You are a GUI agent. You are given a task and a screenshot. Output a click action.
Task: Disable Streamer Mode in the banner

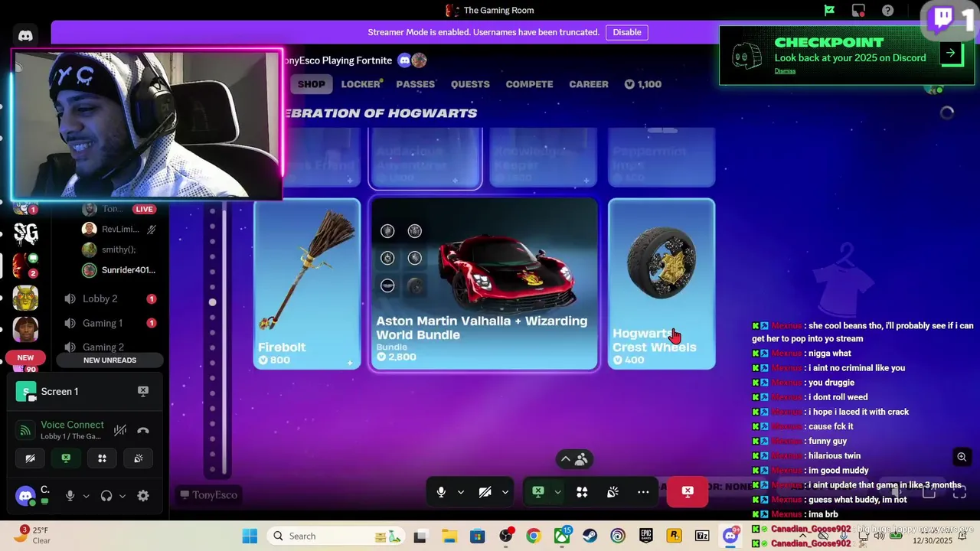(627, 32)
